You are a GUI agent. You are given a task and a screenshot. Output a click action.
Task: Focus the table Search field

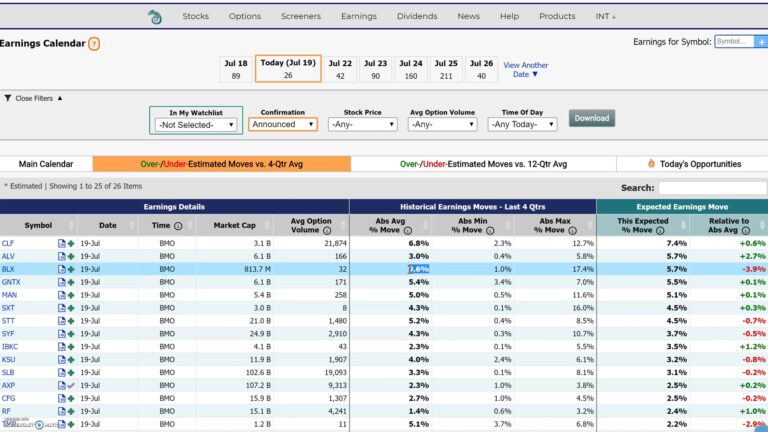pos(712,188)
